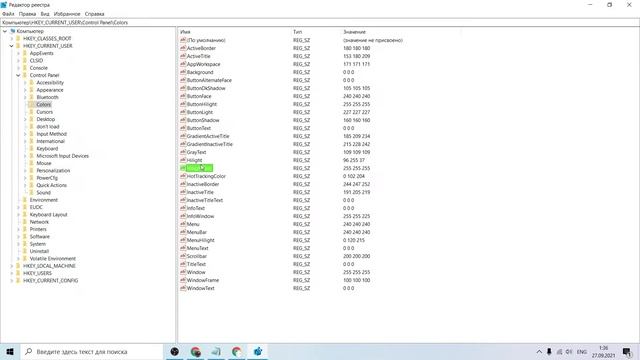Click the Network folder icon
This screenshot has height=360, width=640.
24,222
